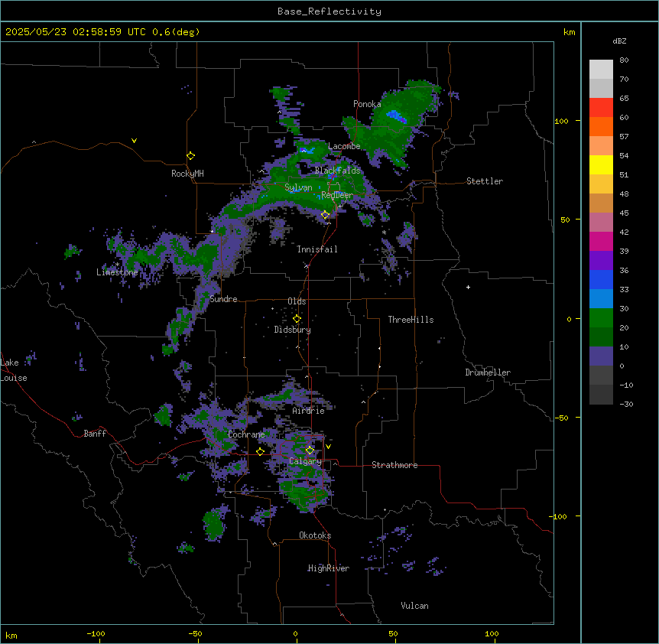This screenshot has height=644, width=659.
Task: Pick the slate purple 0-10 dBZ legend swatch
Action: pyautogui.click(x=601, y=356)
